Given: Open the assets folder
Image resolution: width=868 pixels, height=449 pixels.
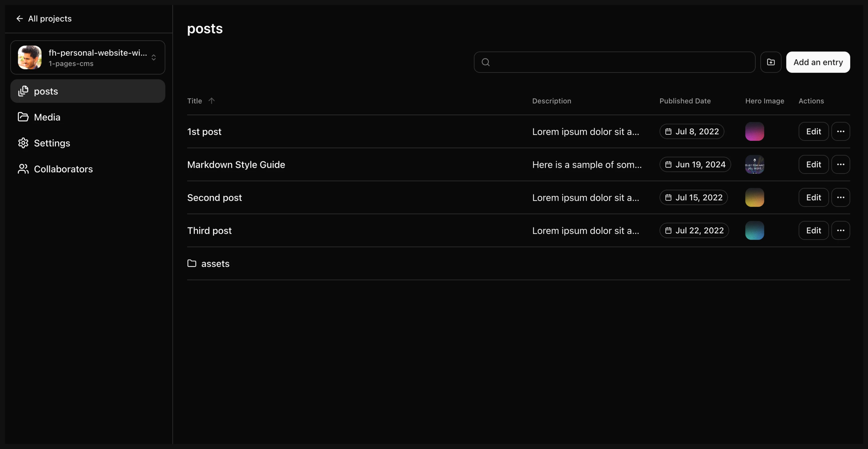Looking at the screenshot, I should (215, 263).
